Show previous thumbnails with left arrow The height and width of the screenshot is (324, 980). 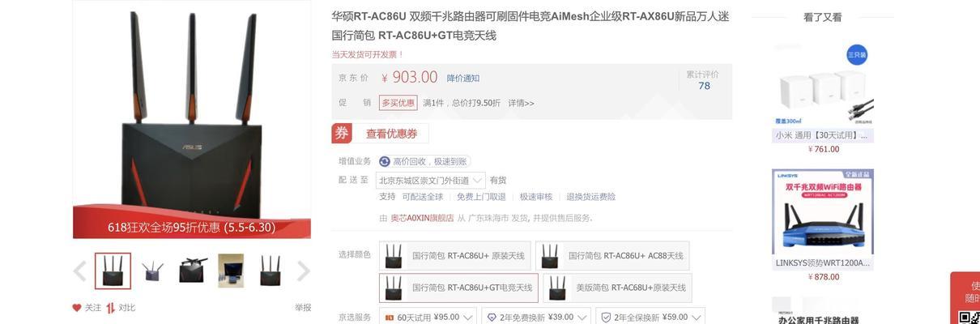tap(79, 271)
